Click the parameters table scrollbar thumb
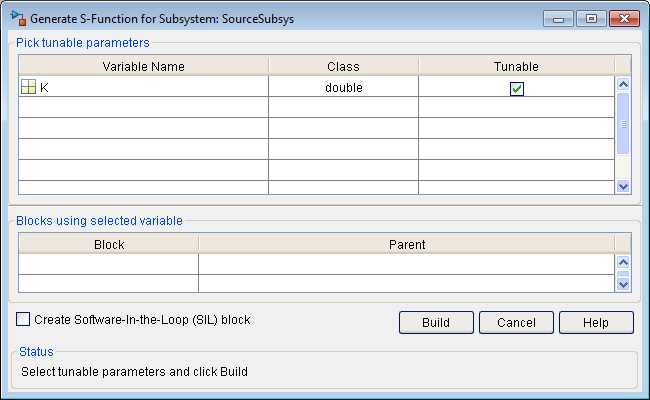This screenshot has height=400, width=650. (x=623, y=124)
